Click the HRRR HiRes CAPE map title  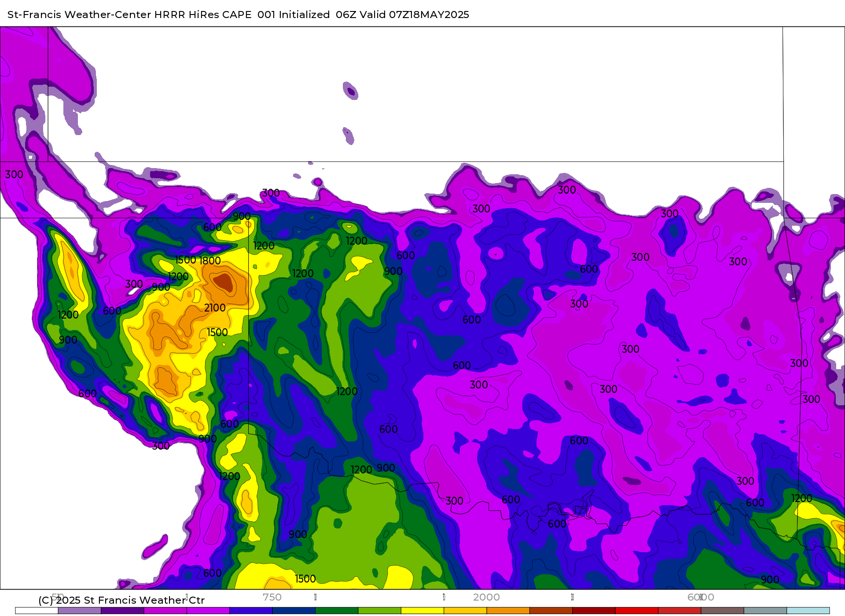tap(238, 15)
